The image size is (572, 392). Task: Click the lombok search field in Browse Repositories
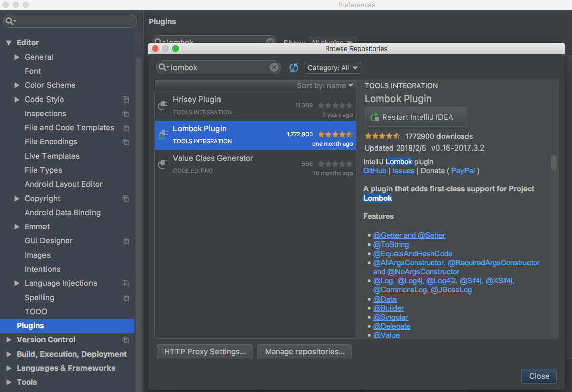(218, 67)
